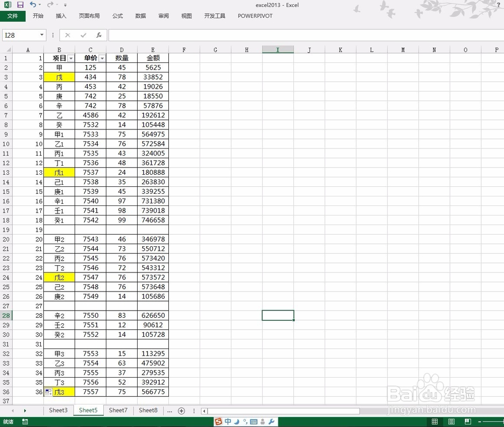Open the Insert Function (fx) dialog
Image resolution: width=504 pixels, height=427 pixels.
click(x=98, y=35)
